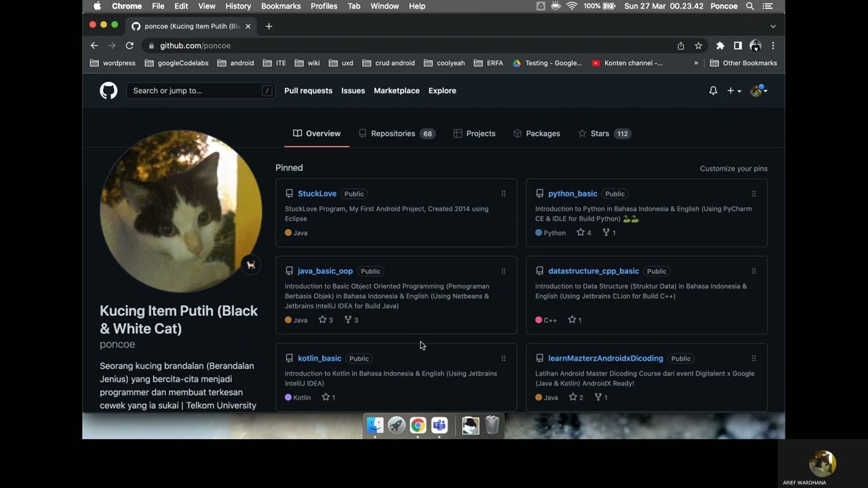Open the tab search chevron

[x=773, y=26]
